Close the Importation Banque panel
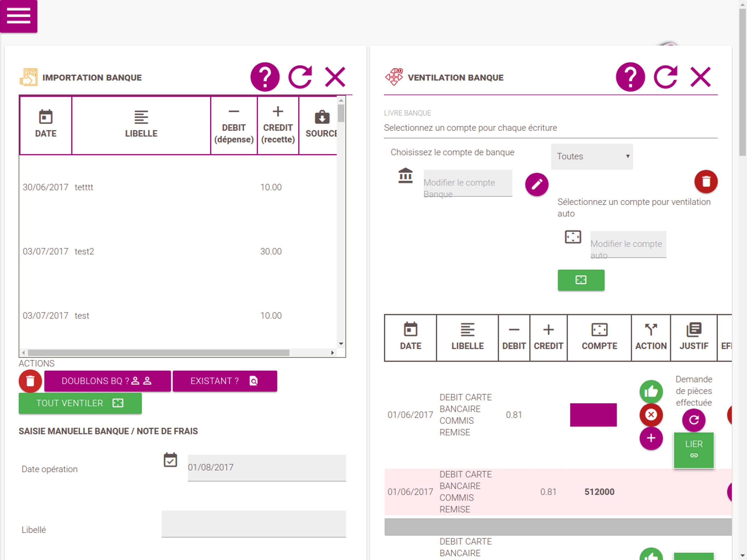Screen dimensions: 747x560 pyautogui.click(x=335, y=77)
